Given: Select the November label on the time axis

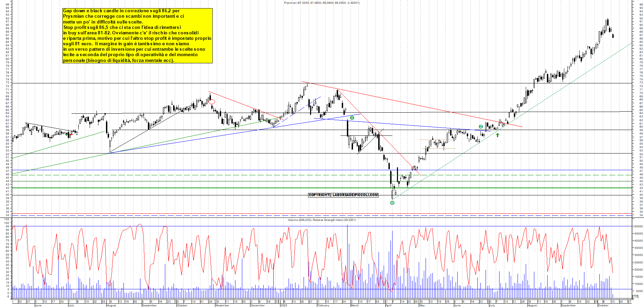Looking at the screenshot, I should [x=222, y=305].
